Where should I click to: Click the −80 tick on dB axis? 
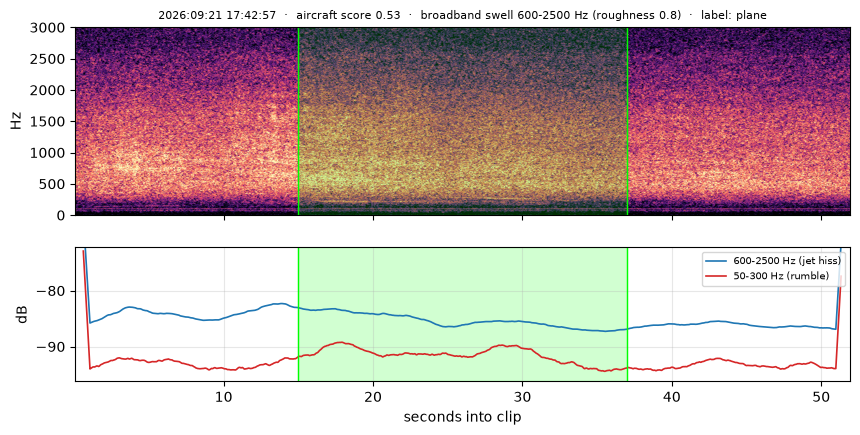(x=50, y=291)
